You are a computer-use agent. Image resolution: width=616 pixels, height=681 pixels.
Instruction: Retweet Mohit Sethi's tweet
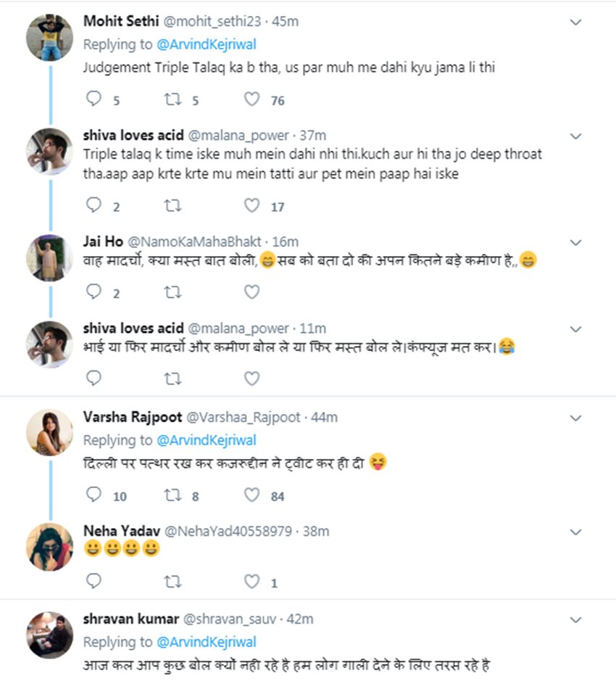click(x=172, y=100)
